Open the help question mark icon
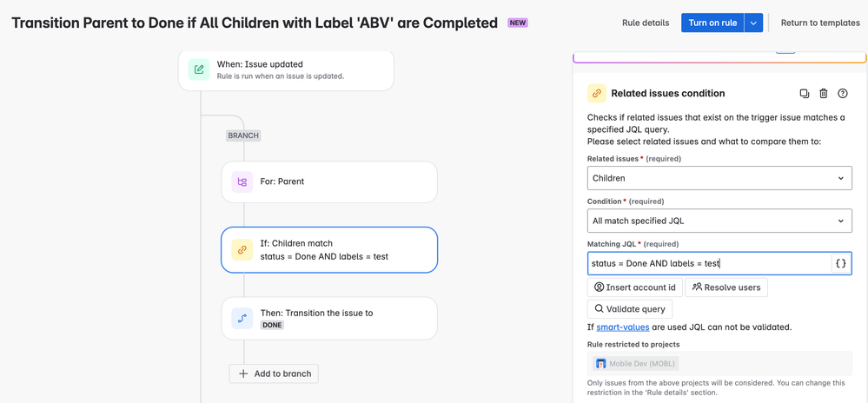Image resolution: width=868 pixels, height=403 pixels. [843, 94]
